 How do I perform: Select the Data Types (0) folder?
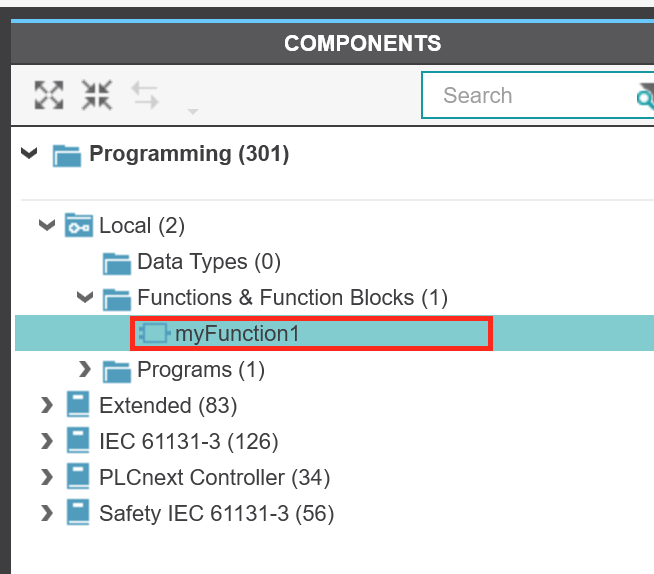[191, 262]
